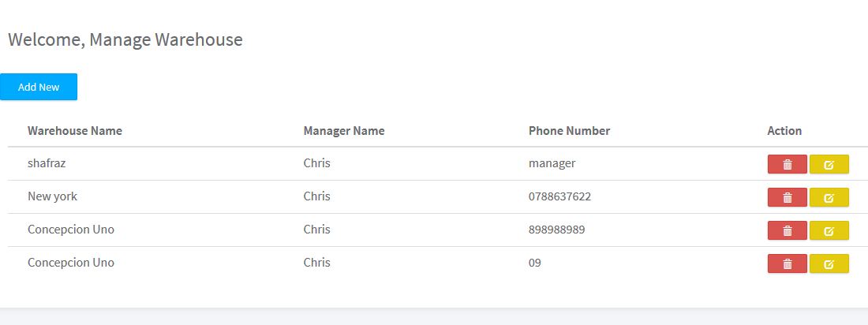Viewport: 868px width, 325px height.
Task: Open the edit icon for the New york row
Action: (x=829, y=197)
